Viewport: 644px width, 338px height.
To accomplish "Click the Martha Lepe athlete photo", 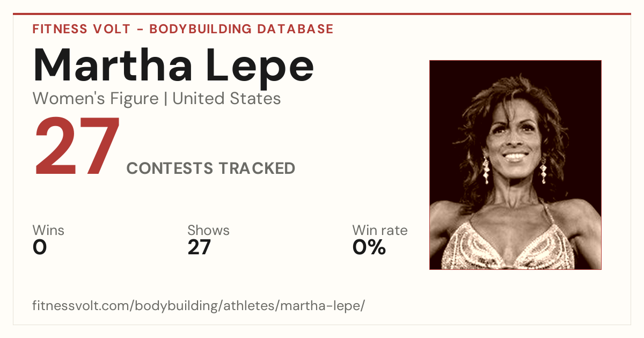I will click(515, 165).
